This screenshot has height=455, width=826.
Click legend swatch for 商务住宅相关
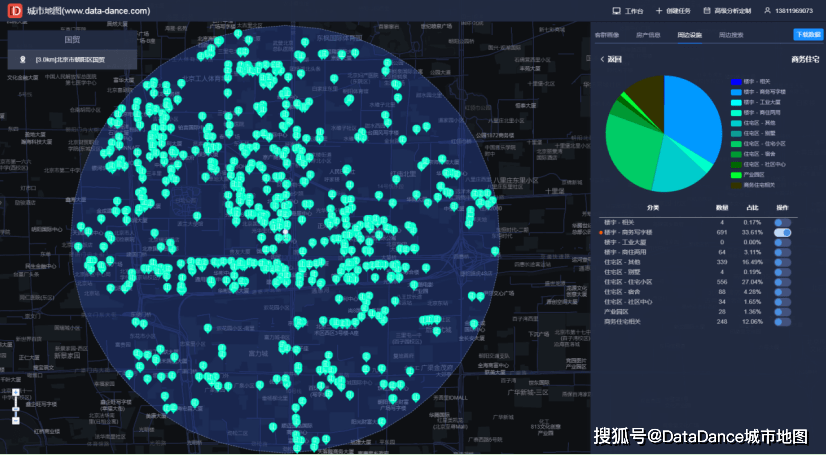pos(736,185)
